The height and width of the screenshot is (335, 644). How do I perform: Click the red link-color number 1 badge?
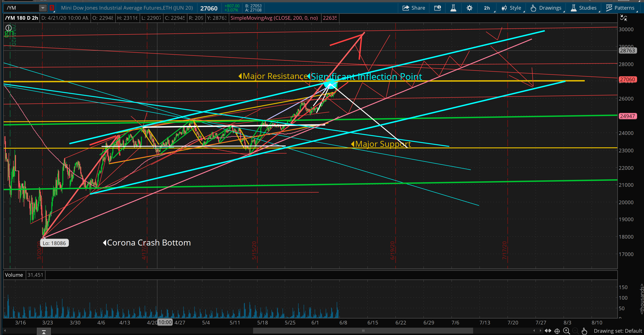pos(52,8)
